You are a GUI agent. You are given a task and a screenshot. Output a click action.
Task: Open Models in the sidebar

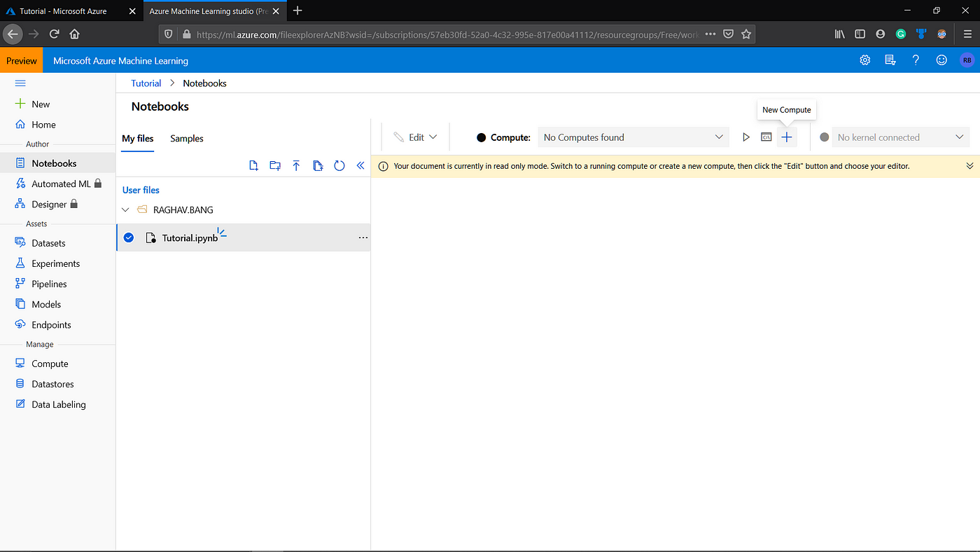[x=57, y=304]
